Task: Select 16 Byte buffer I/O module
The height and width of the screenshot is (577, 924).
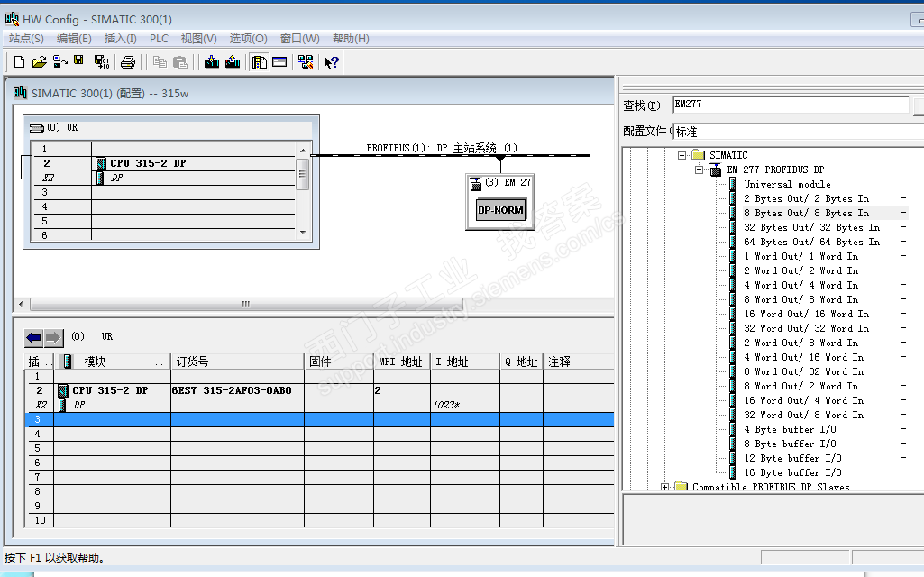Action: (x=792, y=472)
